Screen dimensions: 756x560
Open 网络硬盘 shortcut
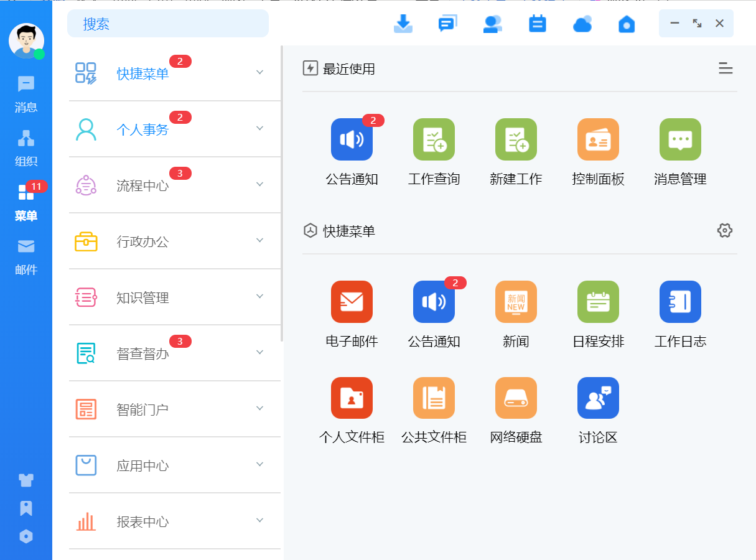(x=516, y=398)
